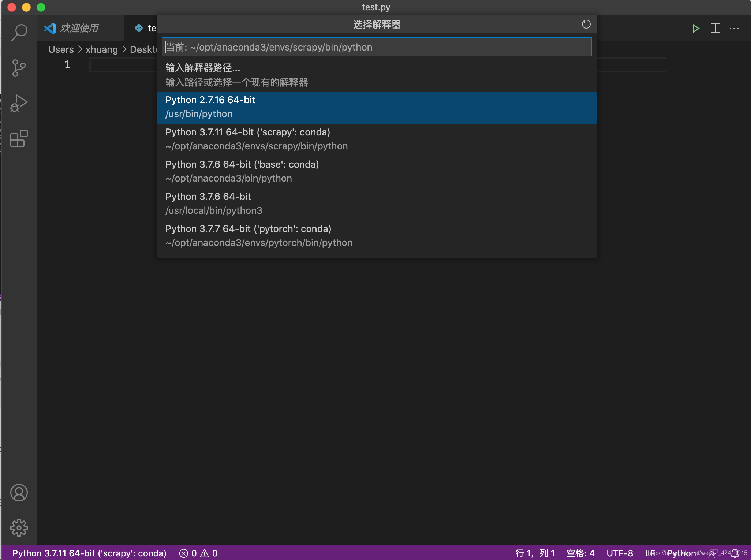Open the Source Control view

(19, 68)
